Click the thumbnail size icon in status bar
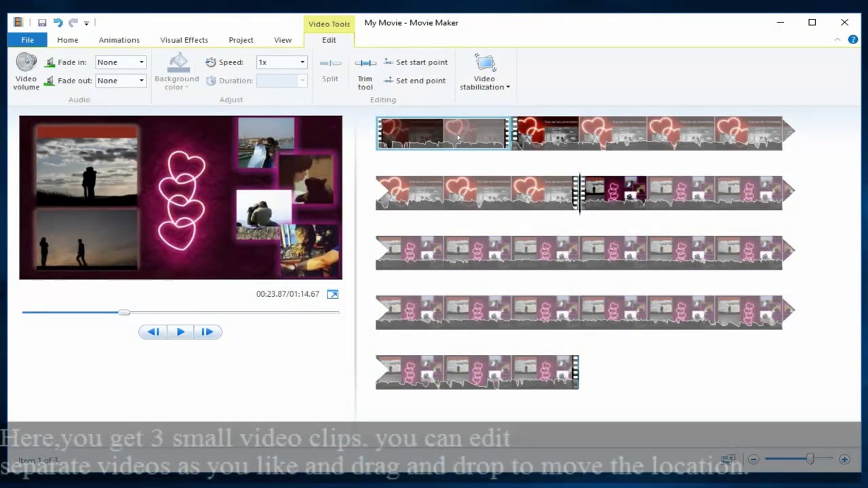Image resolution: width=868 pixels, height=488 pixels. tap(728, 459)
